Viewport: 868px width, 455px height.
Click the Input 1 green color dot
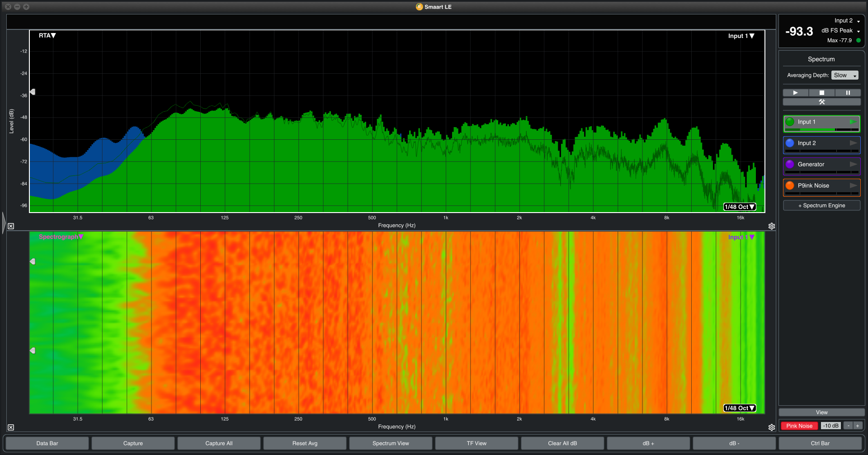click(790, 122)
